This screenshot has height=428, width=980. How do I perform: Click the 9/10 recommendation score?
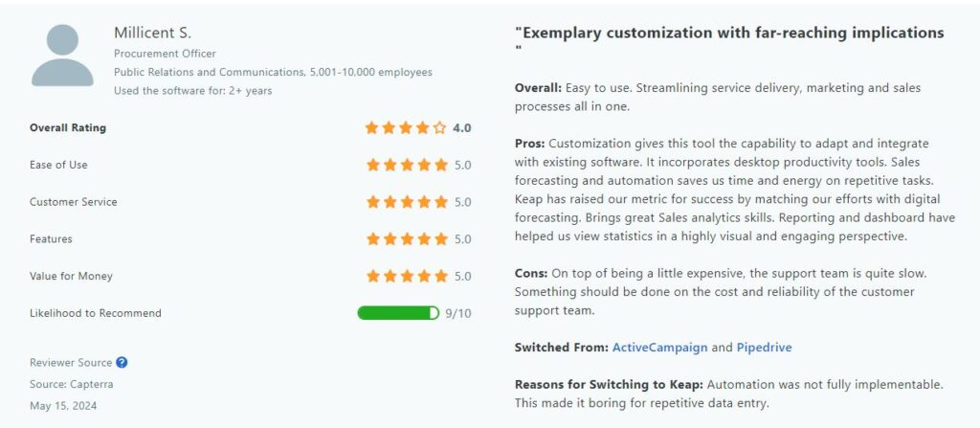[458, 313]
